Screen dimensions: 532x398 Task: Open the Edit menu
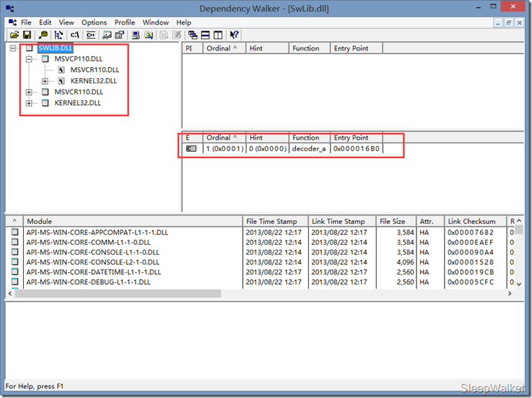pos(45,22)
